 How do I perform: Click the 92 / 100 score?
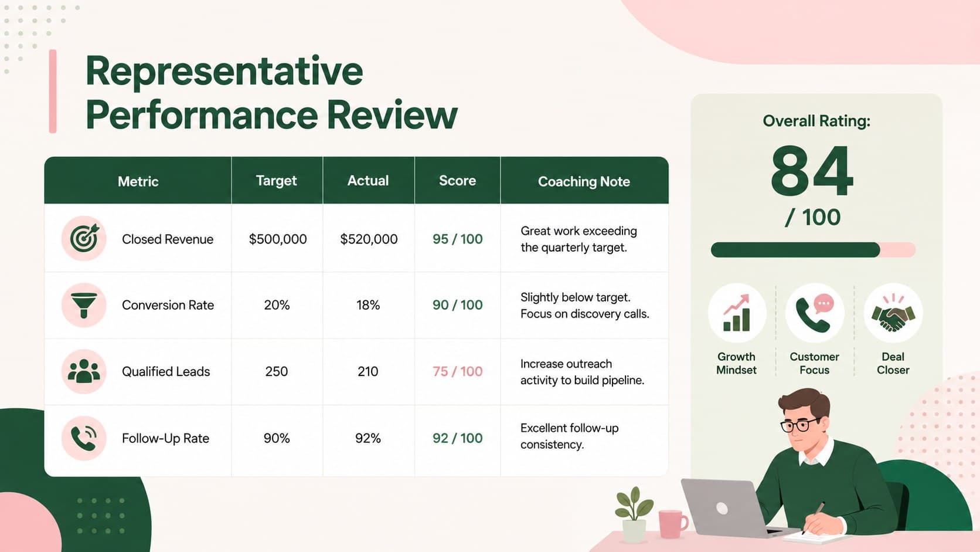(458, 438)
